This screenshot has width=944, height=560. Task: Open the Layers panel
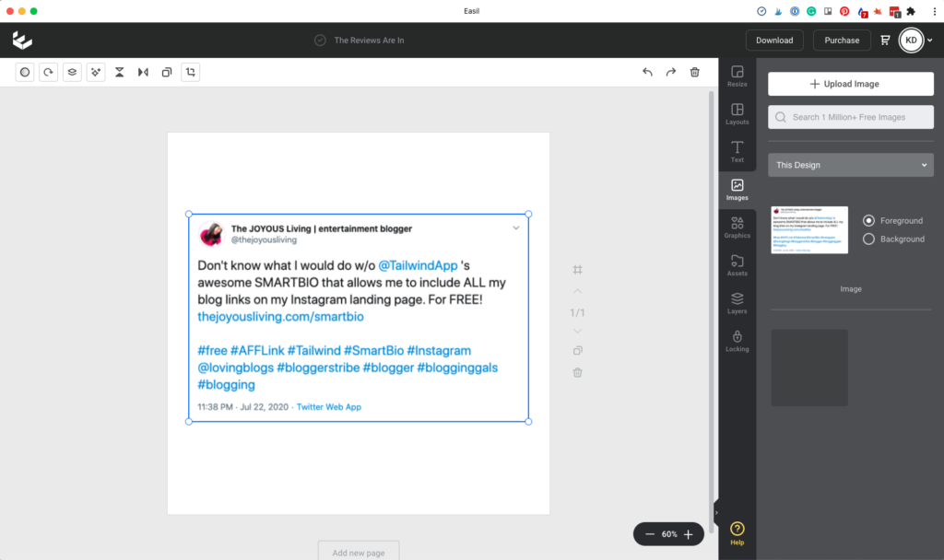(x=737, y=303)
